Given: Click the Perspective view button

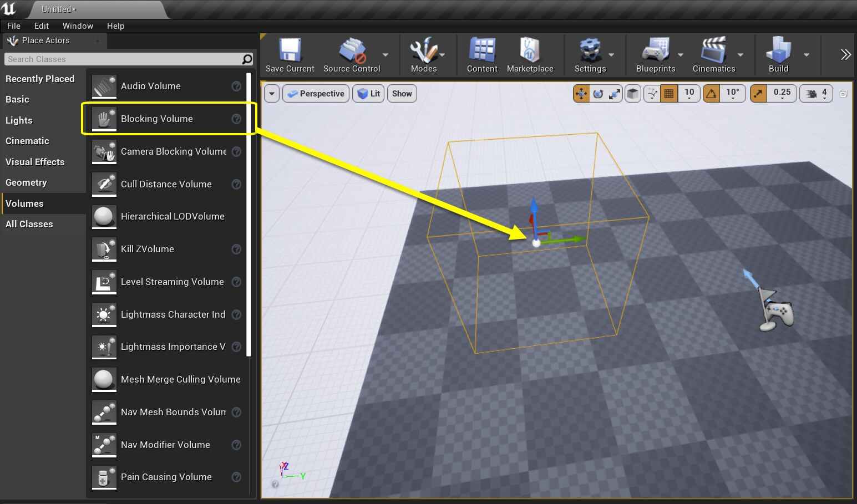Looking at the screenshot, I should [x=316, y=94].
